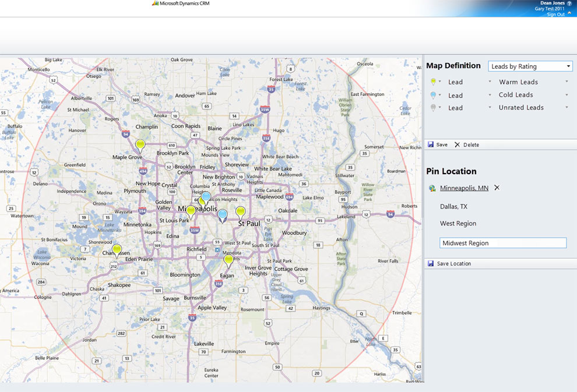Open the gray pin color dropdown arrow
This screenshot has width=577, height=392.
439,107
